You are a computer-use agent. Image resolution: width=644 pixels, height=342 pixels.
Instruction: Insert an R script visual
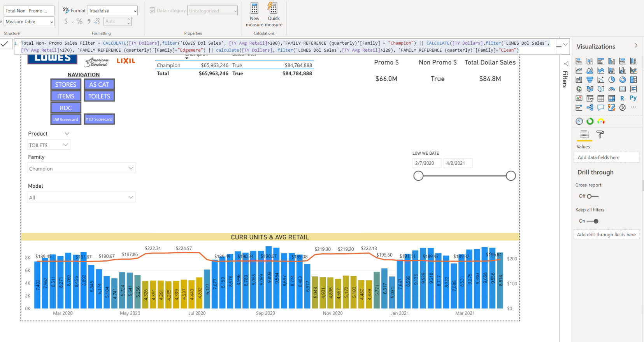623,98
